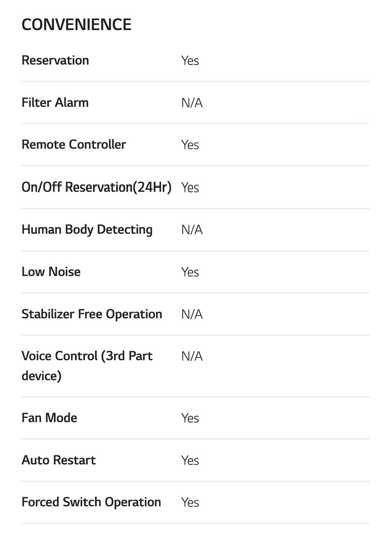This screenshot has height=538, width=392.
Task: Select the Forced Switch Operation label
Action: 91,502
